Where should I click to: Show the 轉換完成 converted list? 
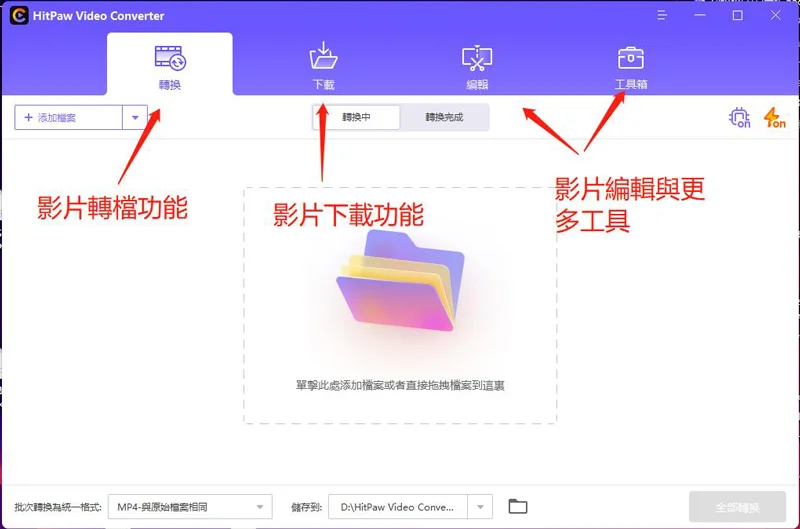[444, 117]
